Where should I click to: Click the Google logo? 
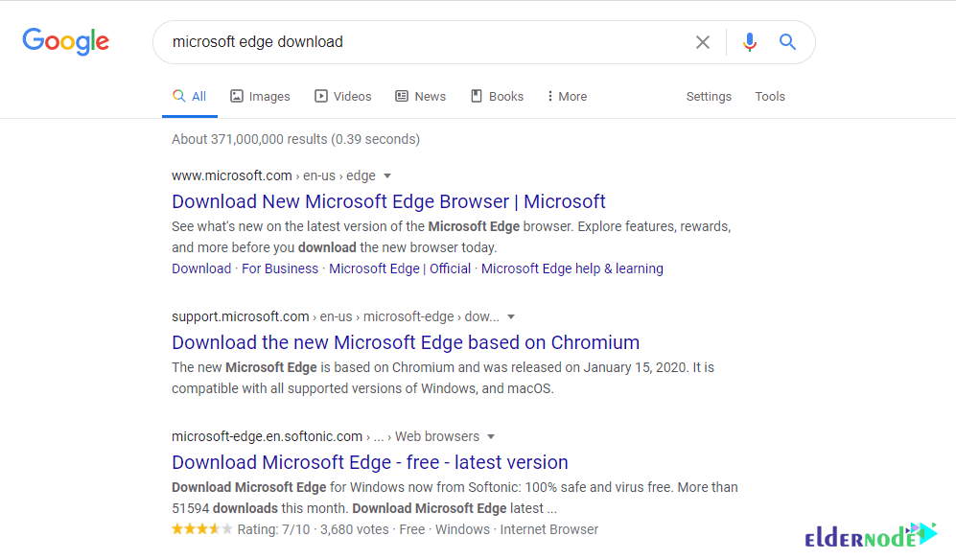click(64, 41)
